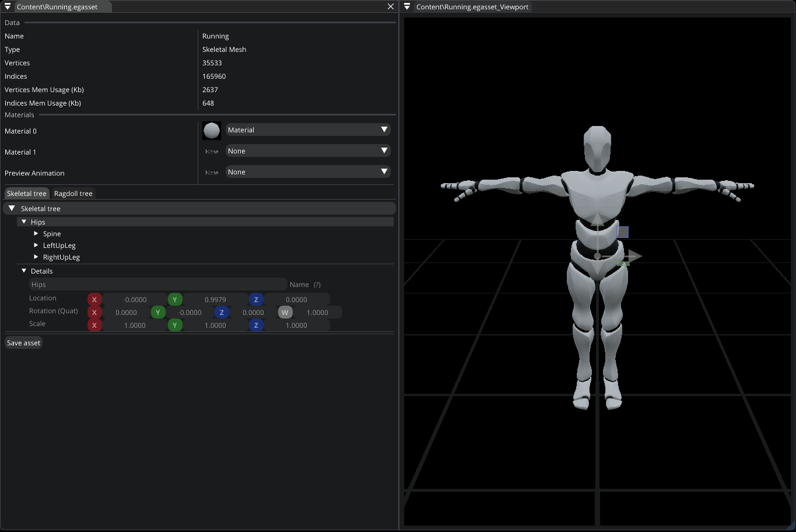Click the Indices Mem Usage value 648
The image size is (796, 532).
tap(208, 103)
